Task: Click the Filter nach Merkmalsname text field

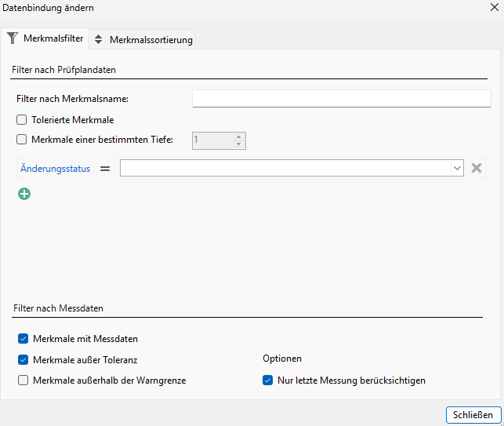Action: point(342,98)
